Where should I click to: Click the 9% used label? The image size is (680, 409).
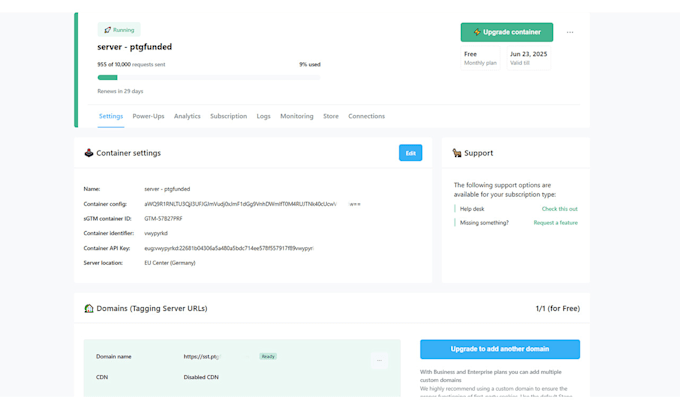tap(310, 65)
